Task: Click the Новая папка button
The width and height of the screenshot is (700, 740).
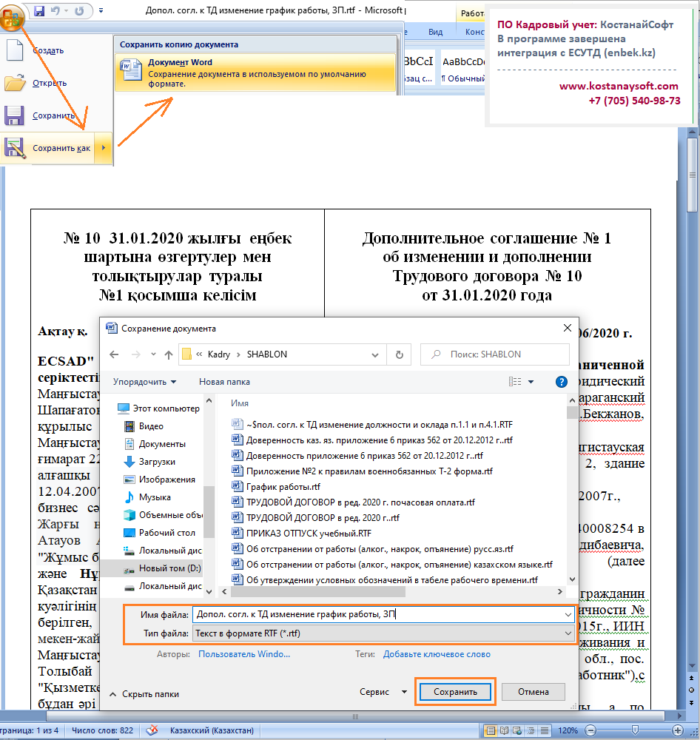Action: click(x=224, y=382)
